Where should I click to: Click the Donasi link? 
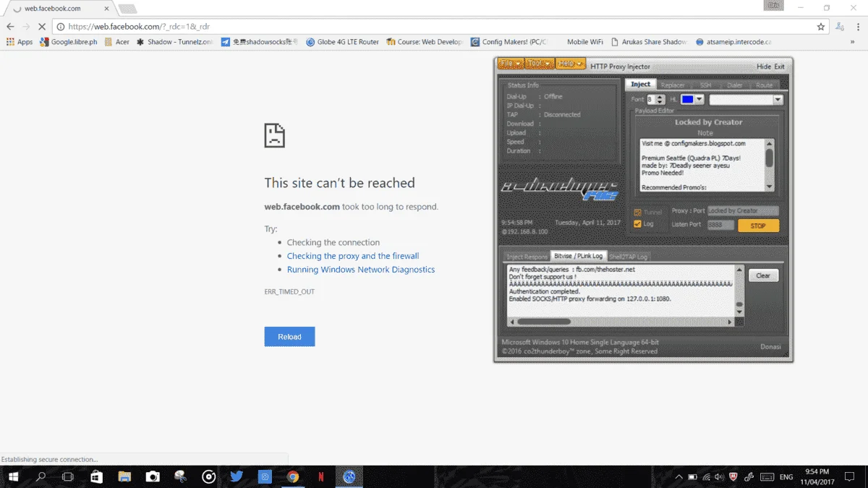[770, 347]
